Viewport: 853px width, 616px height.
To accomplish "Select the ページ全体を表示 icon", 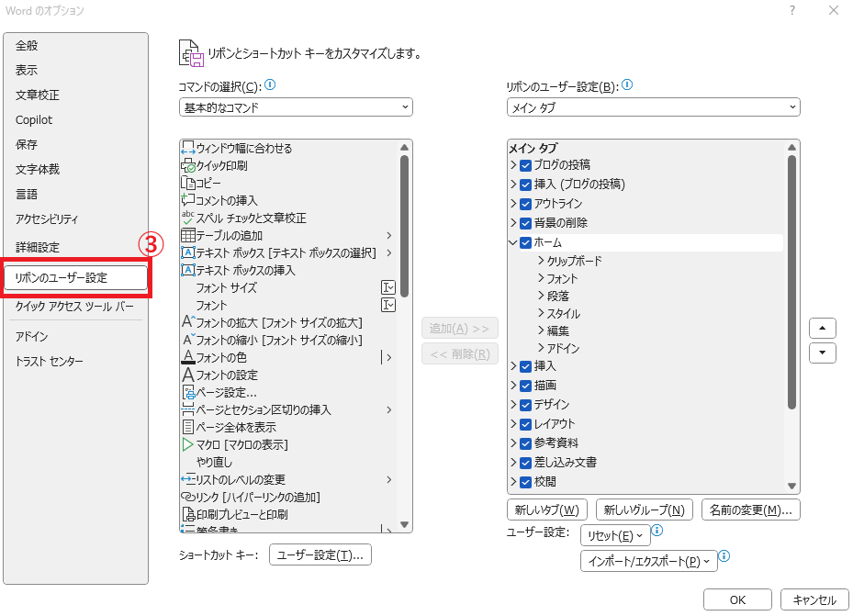I will [x=187, y=427].
